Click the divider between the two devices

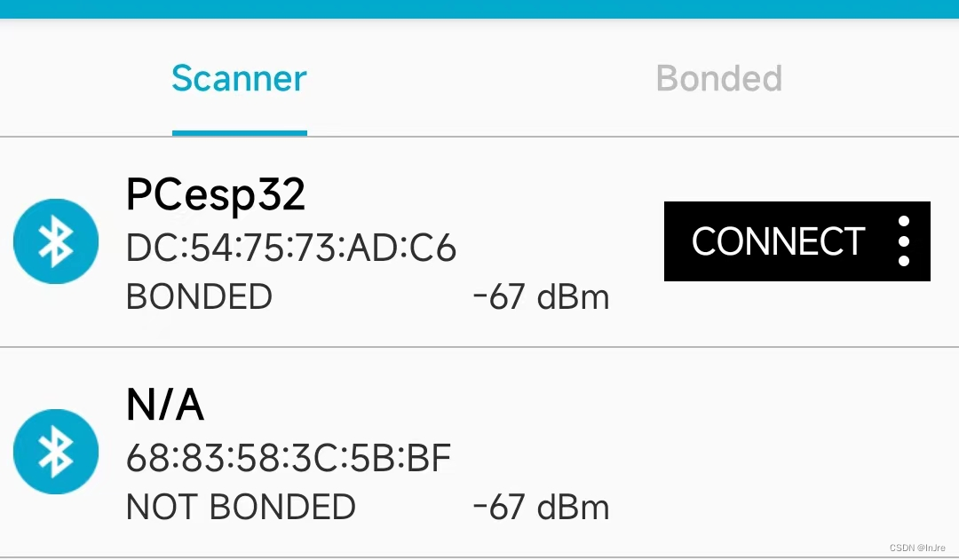(479, 347)
